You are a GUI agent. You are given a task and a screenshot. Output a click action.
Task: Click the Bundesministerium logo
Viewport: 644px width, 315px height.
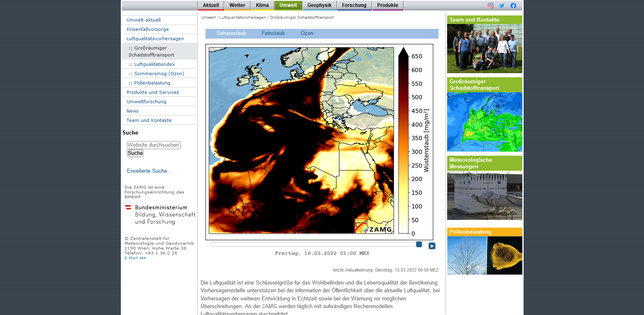(160, 215)
